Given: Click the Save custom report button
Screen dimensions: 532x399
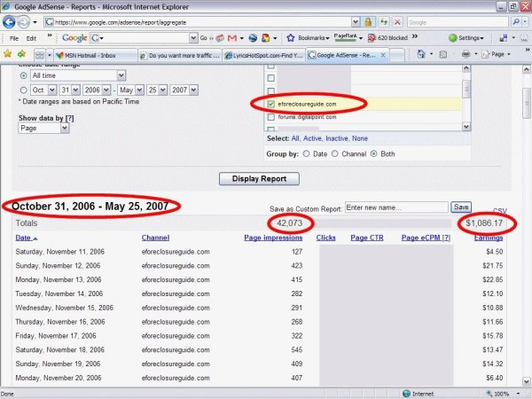Looking at the screenshot, I should [x=461, y=207].
